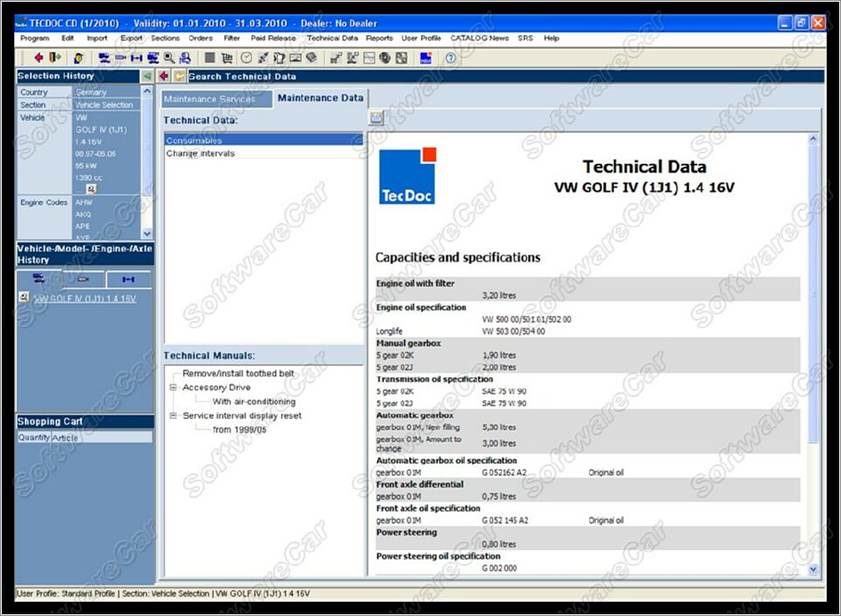Click scroll up arrow of Technical Data sheet
The width and height of the screenshot is (841, 616).
coord(813,138)
